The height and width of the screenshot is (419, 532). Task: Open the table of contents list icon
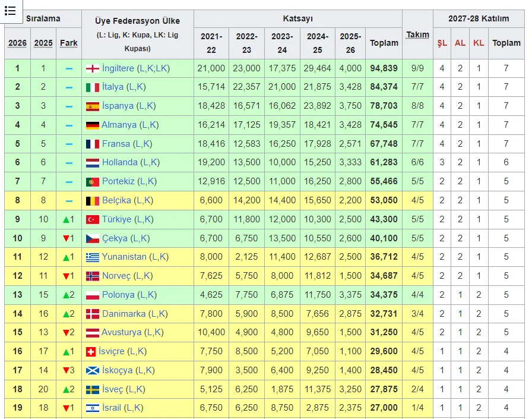coord(10,11)
